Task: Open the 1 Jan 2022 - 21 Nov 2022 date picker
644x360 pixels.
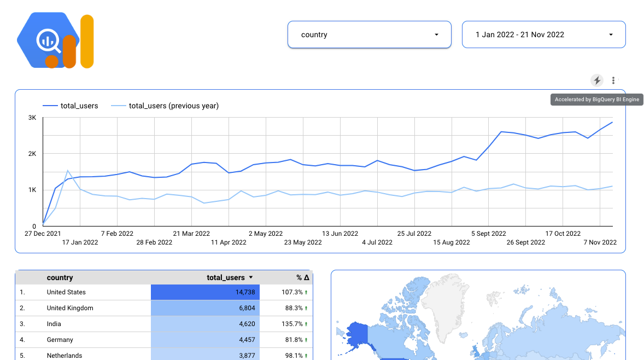Action: point(543,34)
